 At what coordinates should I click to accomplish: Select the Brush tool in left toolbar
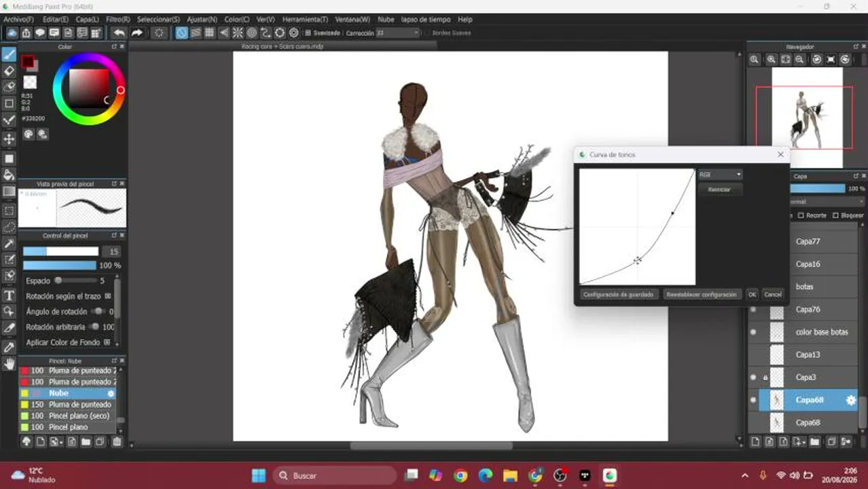coord(9,54)
